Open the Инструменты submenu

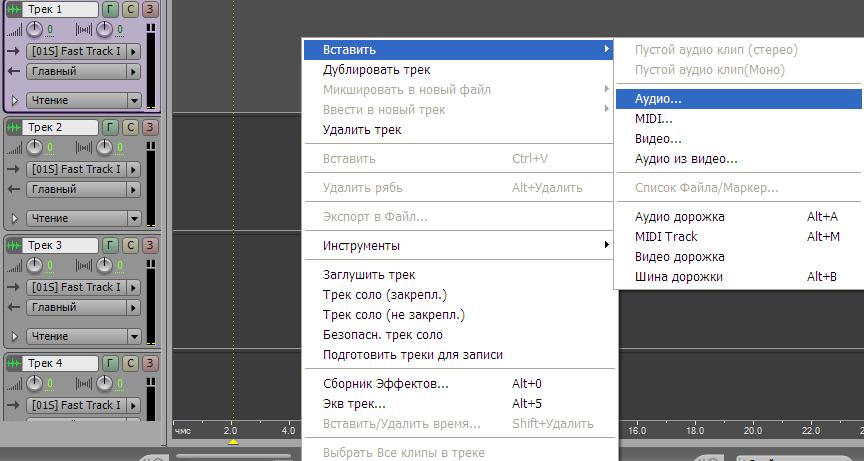tap(458, 246)
